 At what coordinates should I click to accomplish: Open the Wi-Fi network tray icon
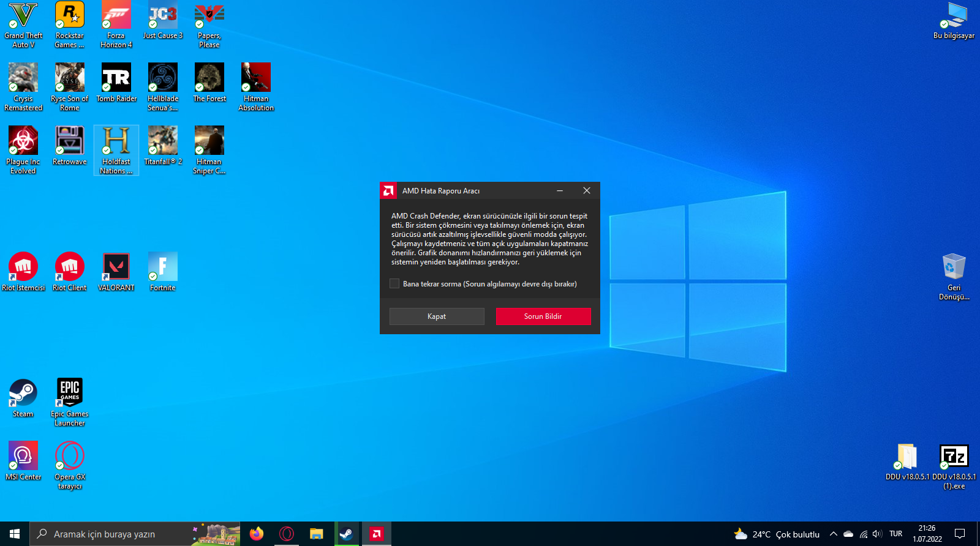click(x=864, y=534)
